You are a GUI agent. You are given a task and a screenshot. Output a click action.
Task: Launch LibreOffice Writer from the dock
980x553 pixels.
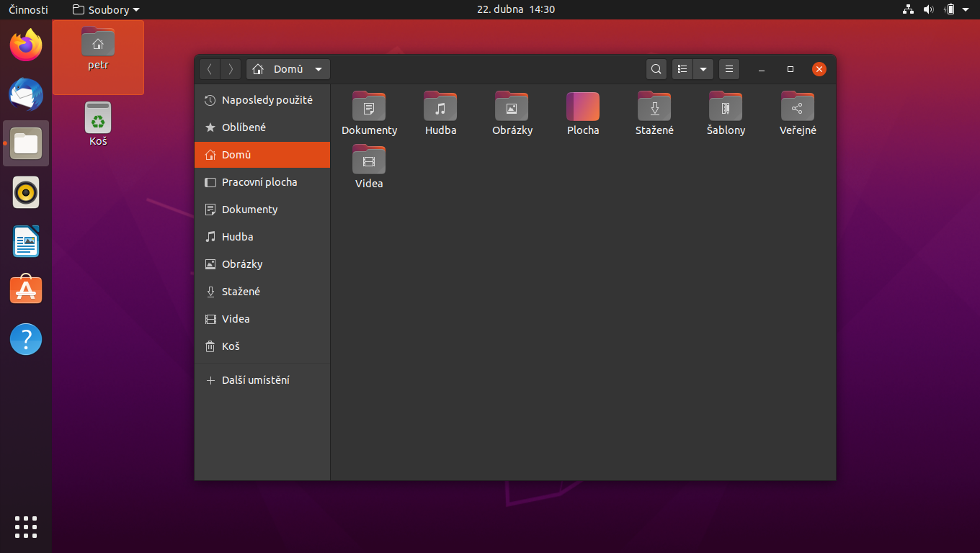click(x=26, y=241)
